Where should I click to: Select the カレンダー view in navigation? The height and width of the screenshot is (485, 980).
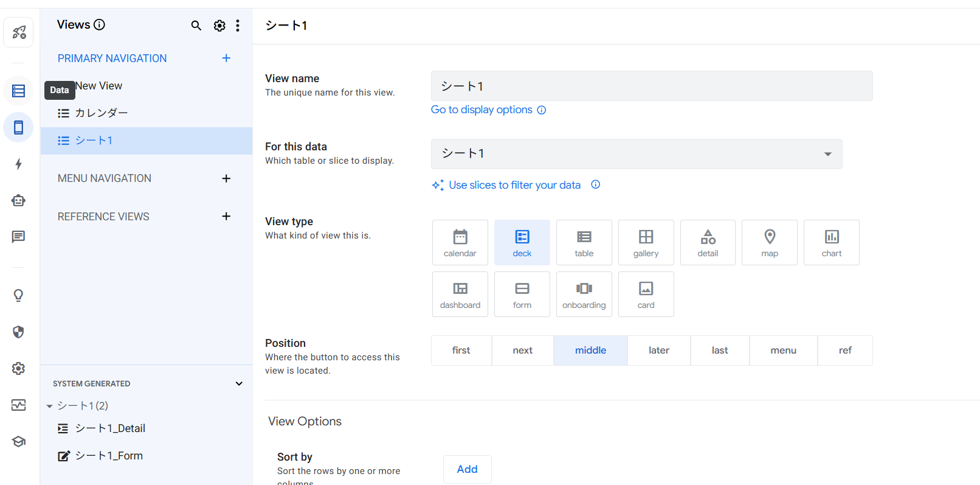click(102, 113)
